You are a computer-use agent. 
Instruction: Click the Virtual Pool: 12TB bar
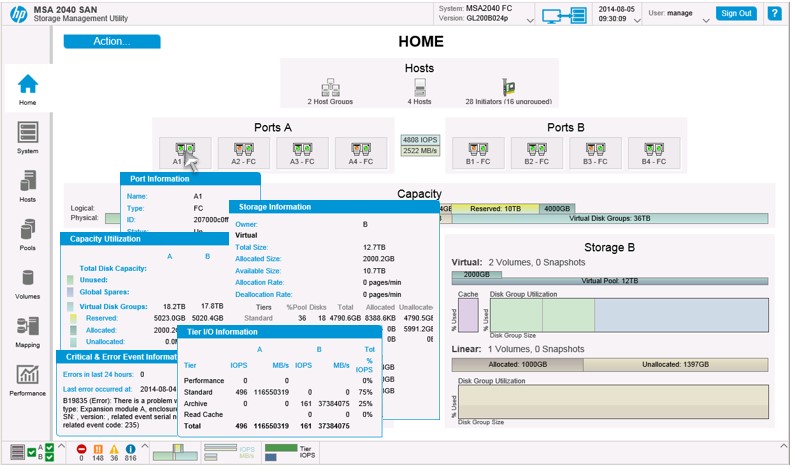(x=610, y=281)
